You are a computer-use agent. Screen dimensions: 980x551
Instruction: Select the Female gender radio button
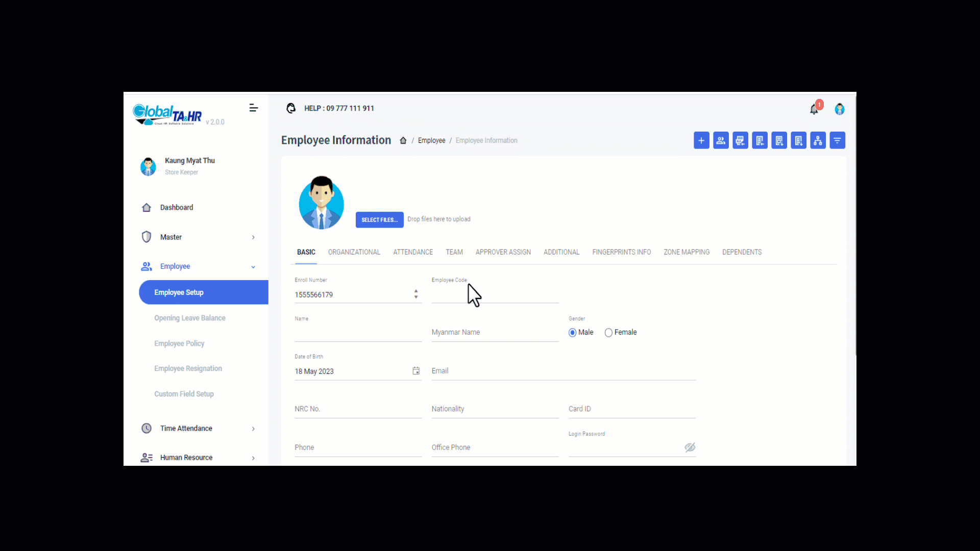coord(608,333)
